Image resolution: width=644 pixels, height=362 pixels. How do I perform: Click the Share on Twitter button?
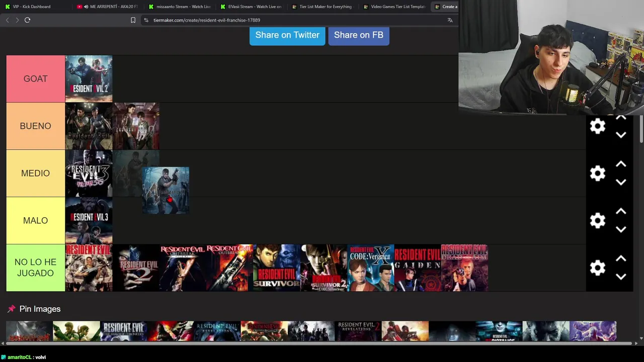pos(287,35)
